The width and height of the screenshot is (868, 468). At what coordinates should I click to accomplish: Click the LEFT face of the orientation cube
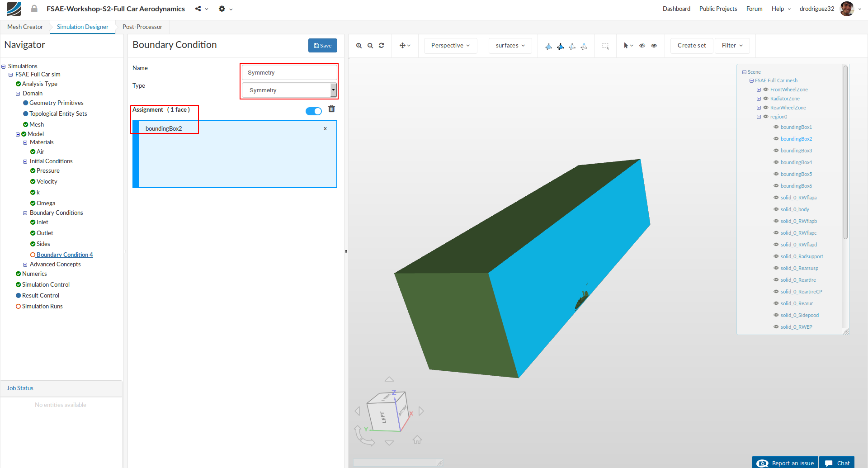click(383, 417)
